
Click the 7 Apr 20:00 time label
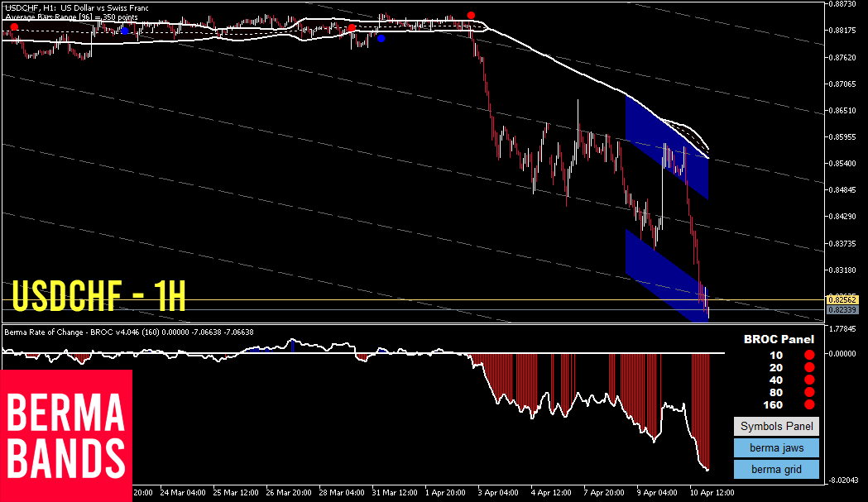tap(604, 493)
